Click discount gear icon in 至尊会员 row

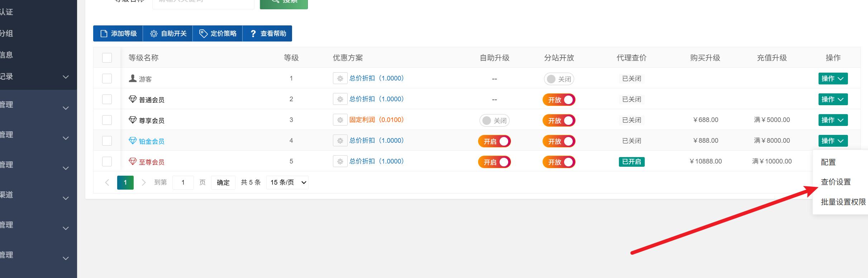tap(340, 161)
